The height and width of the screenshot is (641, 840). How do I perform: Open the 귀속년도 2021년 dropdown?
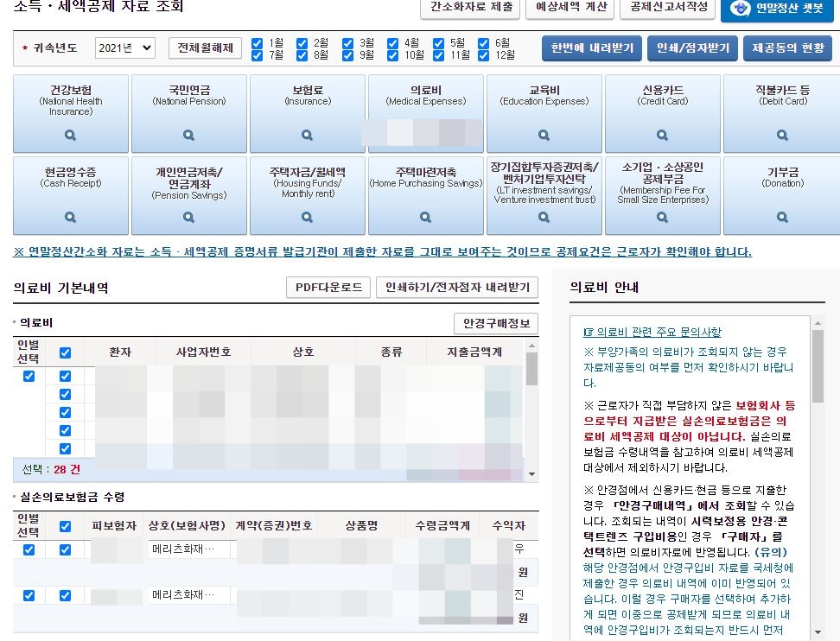point(124,48)
